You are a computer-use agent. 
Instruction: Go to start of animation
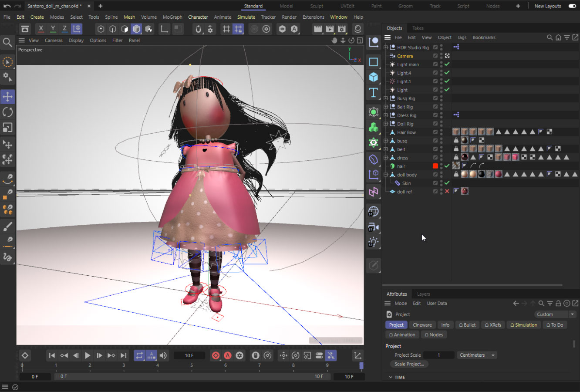coord(52,355)
